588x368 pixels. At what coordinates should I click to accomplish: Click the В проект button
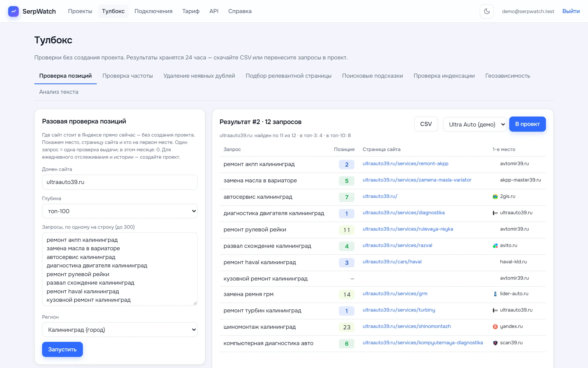(527, 124)
